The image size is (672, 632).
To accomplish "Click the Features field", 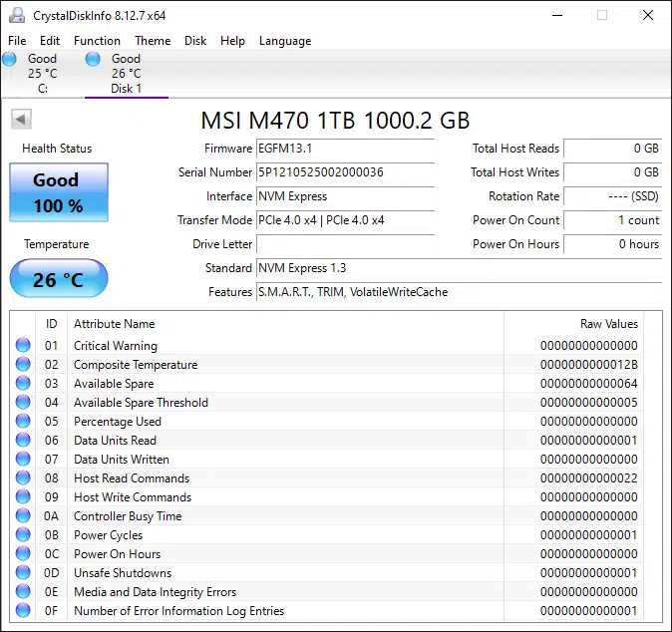I will [460, 292].
